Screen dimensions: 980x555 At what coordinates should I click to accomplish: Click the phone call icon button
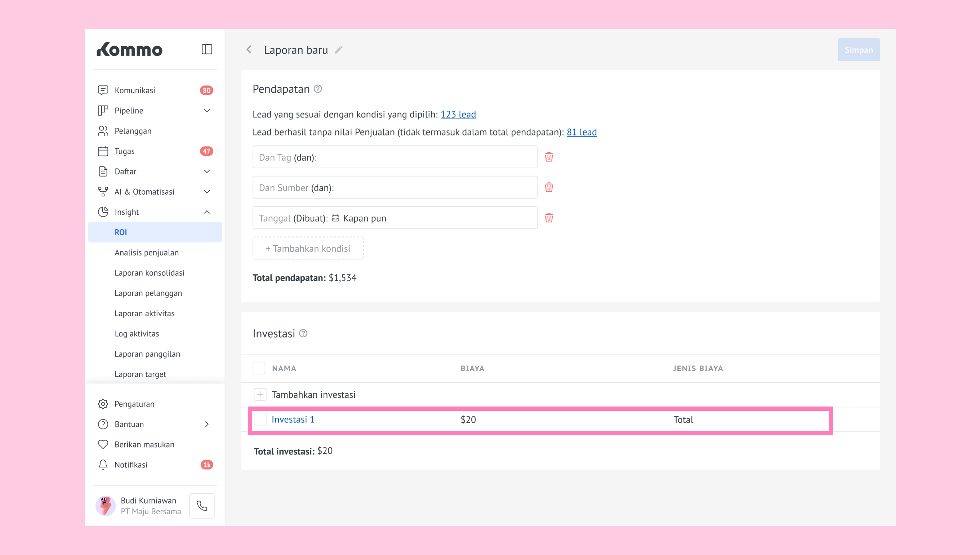tap(202, 506)
